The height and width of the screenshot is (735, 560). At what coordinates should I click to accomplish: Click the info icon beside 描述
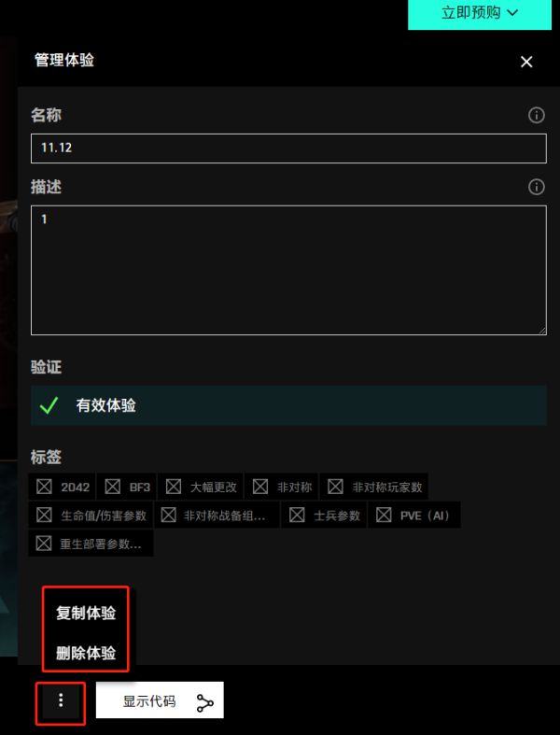point(536,187)
